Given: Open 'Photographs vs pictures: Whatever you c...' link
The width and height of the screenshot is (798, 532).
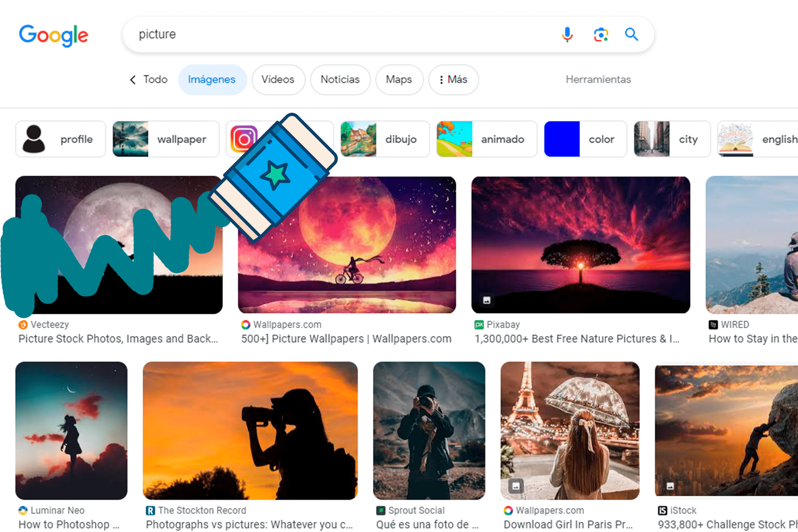Looking at the screenshot, I should (249, 525).
